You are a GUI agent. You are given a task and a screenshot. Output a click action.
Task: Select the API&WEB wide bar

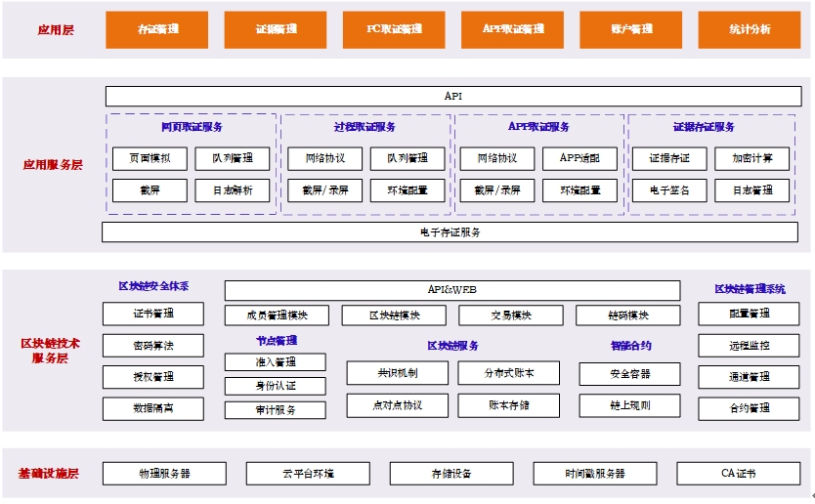coord(452,290)
